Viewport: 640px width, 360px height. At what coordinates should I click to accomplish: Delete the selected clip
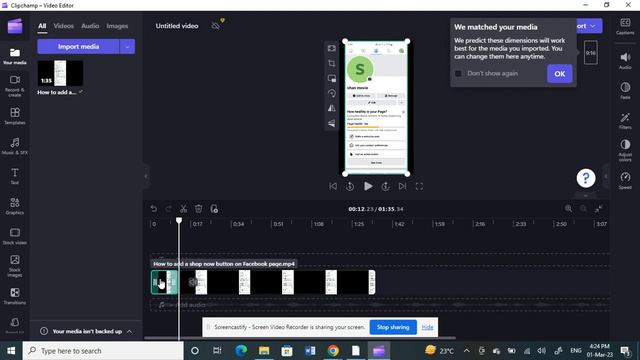click(198, 209)
